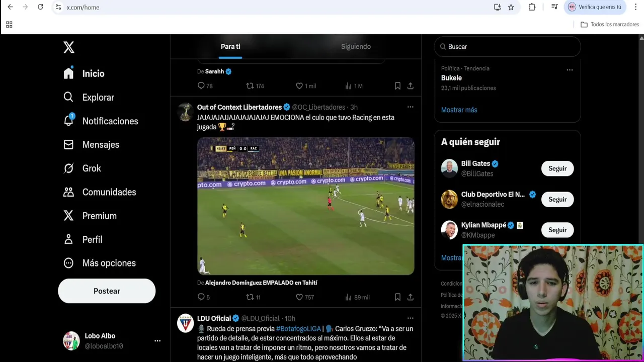Open more options on LDU Oficial post

[411, 318]
